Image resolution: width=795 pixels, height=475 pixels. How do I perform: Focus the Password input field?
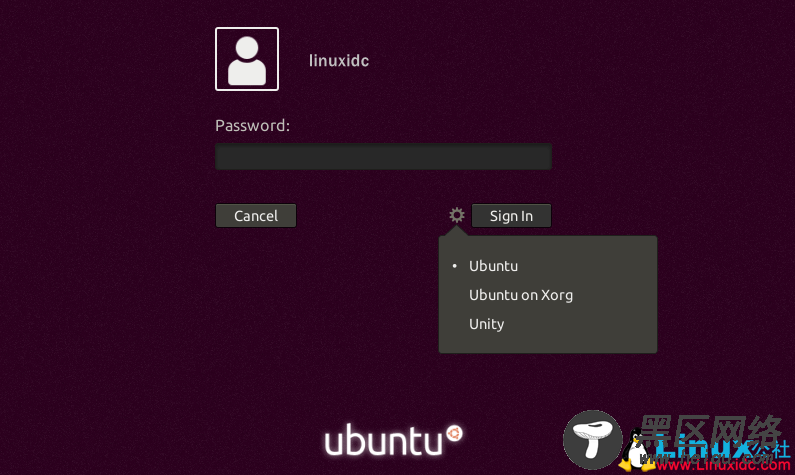(x=383, y=156)
